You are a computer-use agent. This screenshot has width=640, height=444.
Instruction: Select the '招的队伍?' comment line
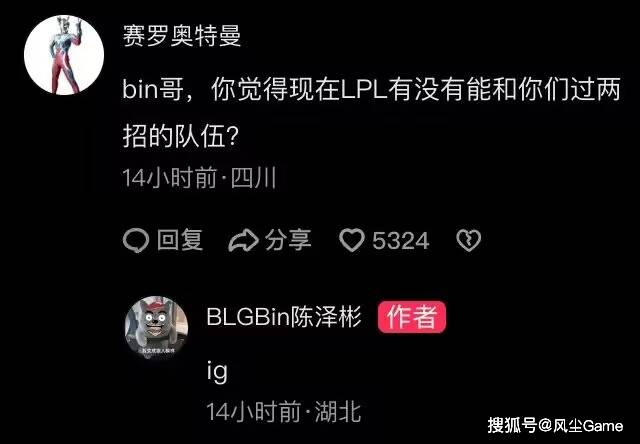(180, 136)
